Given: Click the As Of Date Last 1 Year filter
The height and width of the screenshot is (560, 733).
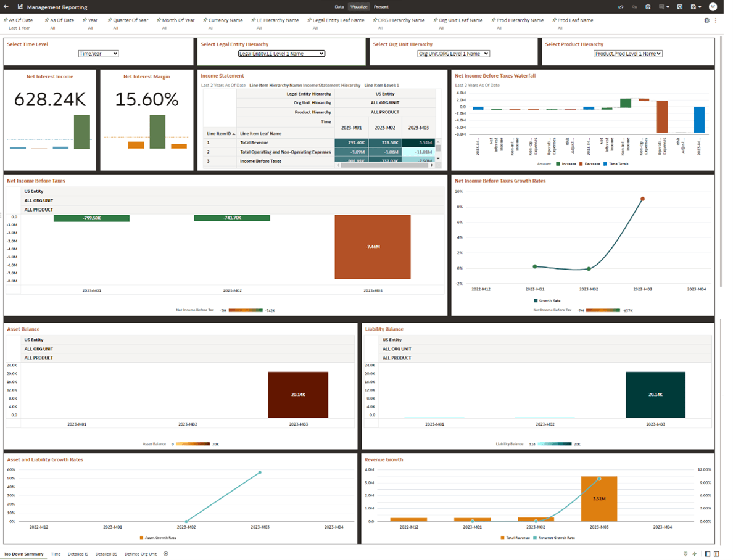Looking at the screenshot, I should [19, 24].
